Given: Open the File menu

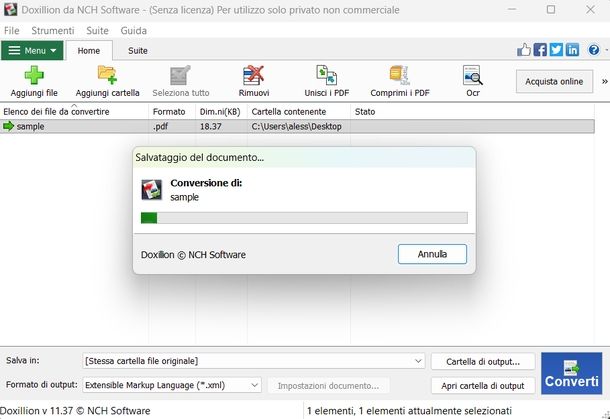Looking at the screenshot, I should [11, 31].
